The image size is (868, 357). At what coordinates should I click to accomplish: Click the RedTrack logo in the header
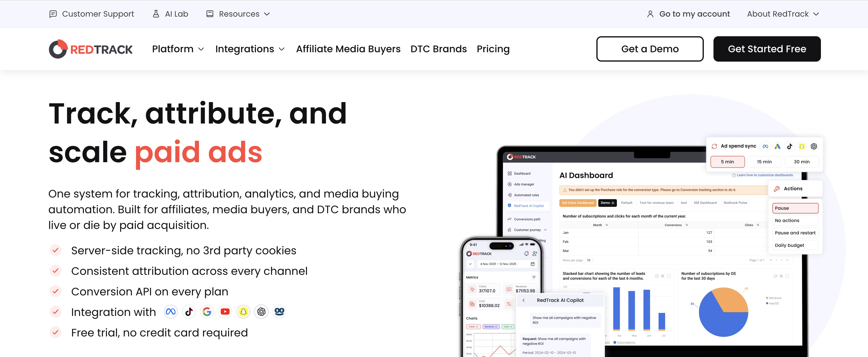90,49
